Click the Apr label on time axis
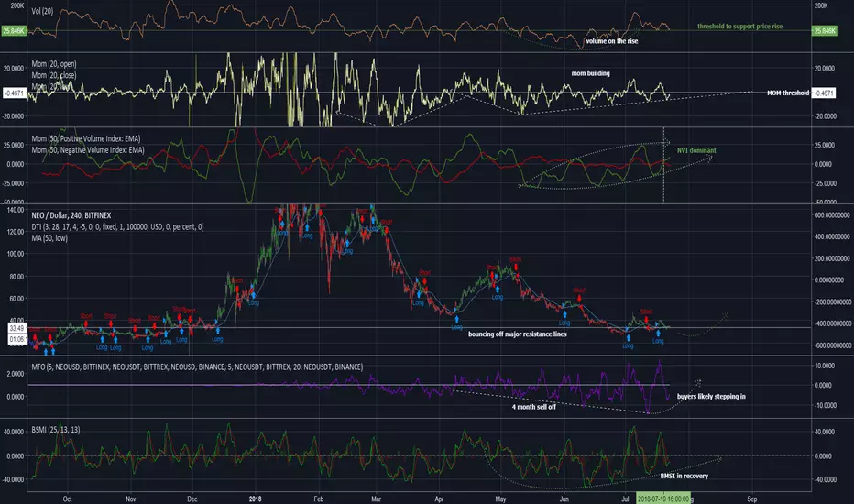This screenshot has width=854, height=504. click(439, 499)
